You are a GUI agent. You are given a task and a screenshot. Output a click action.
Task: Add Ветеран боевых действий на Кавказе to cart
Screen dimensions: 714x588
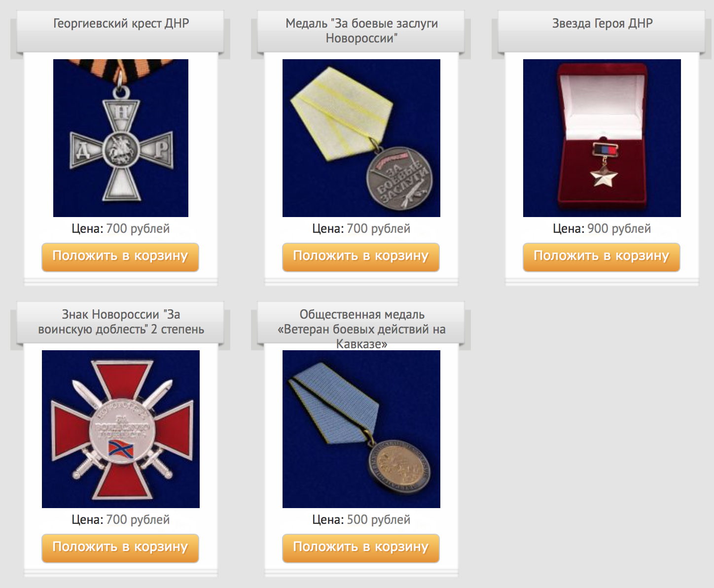(361, 548)
